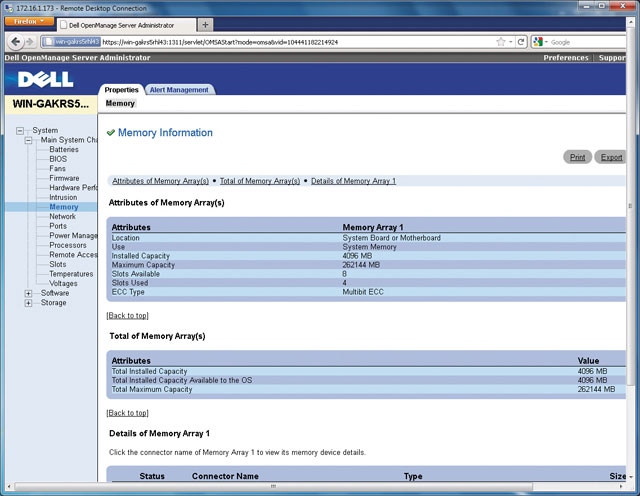Expand the Software tree node
640x496 pixels.
pos(28,294)
